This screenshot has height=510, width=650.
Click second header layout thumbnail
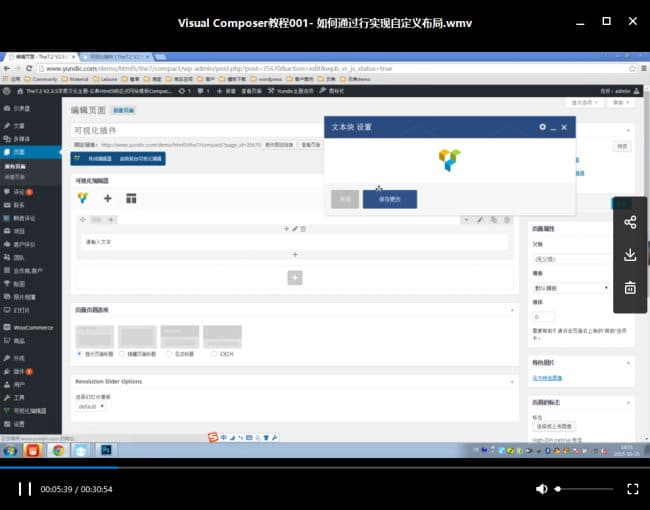(137, 337)
